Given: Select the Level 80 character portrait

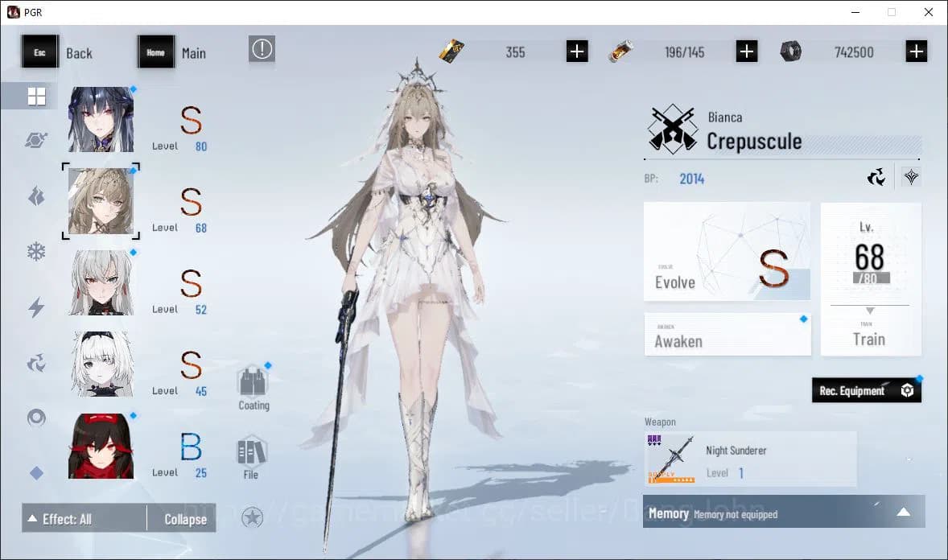Looking at the screenshot, I should click(x=101, y=119).
